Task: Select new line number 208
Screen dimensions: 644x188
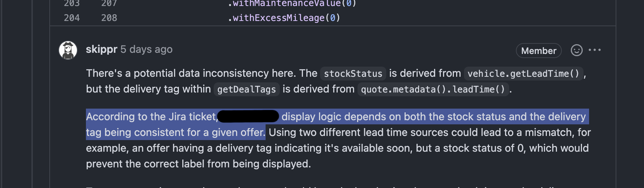Action: 109,18
